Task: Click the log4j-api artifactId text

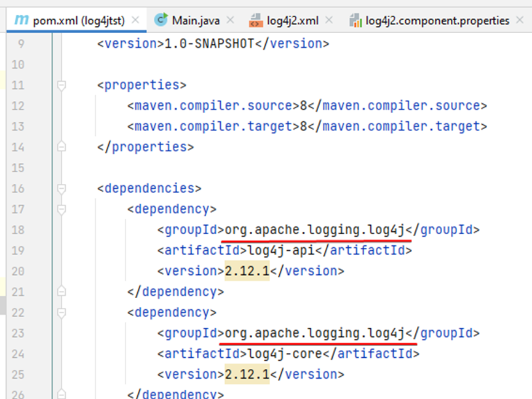Action: click(281, 251)
